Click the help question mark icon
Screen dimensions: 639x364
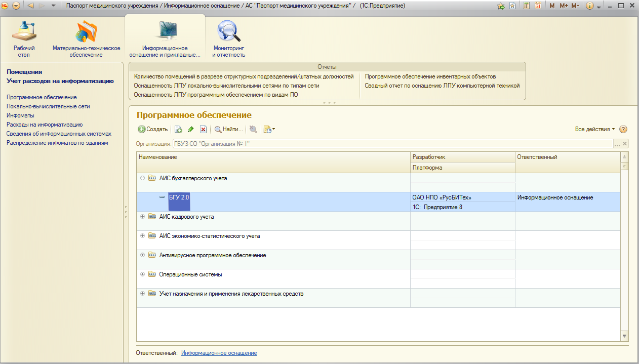[x=623, y=130]
